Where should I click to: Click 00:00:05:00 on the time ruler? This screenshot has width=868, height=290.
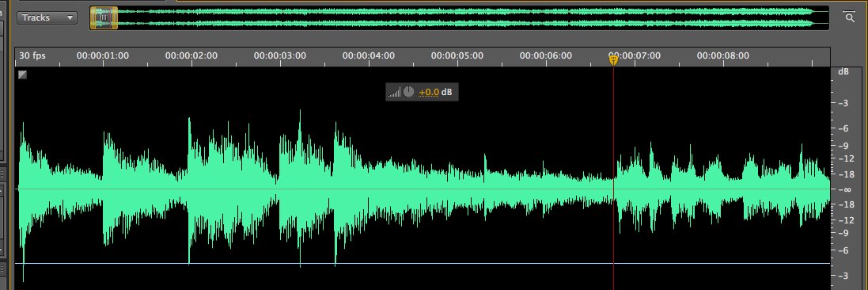point(457,55)
